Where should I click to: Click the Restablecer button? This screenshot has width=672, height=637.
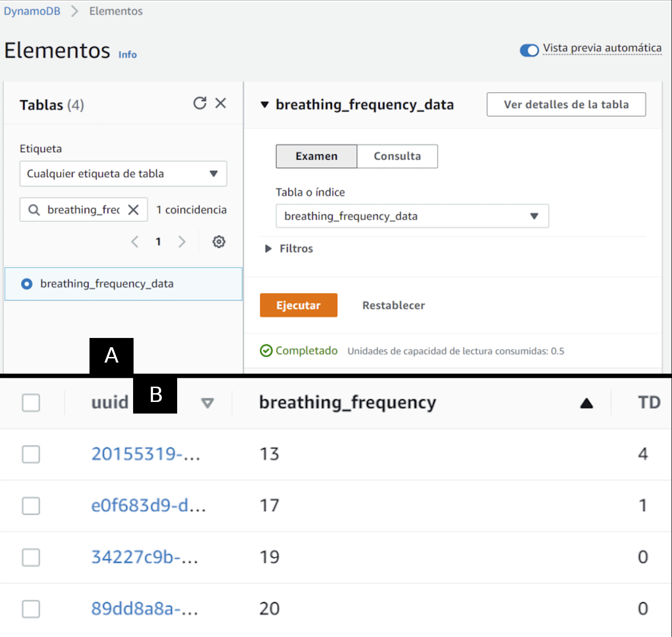(x=394, y=306)
